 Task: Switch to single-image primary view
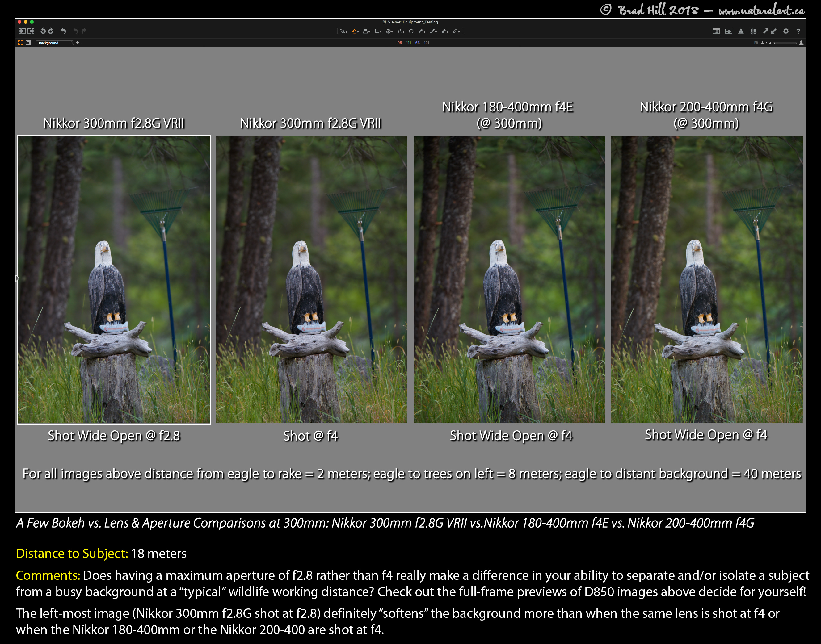click(28, 43)
